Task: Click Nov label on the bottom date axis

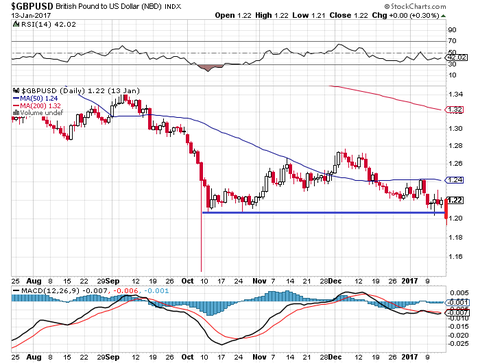Action: [259, 357]
